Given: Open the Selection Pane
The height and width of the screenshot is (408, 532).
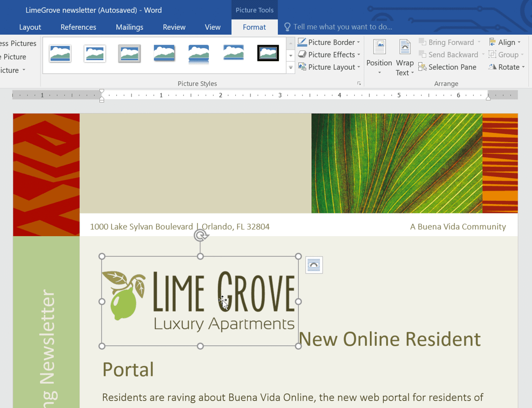Looking at the screenshot, I should tap(447, 66).
